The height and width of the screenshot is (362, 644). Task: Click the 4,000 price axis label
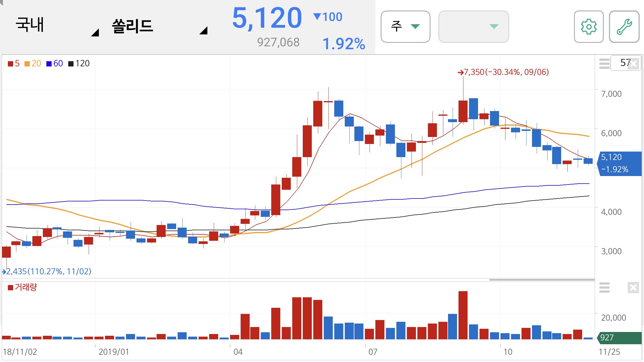click(x=611, y=212)
